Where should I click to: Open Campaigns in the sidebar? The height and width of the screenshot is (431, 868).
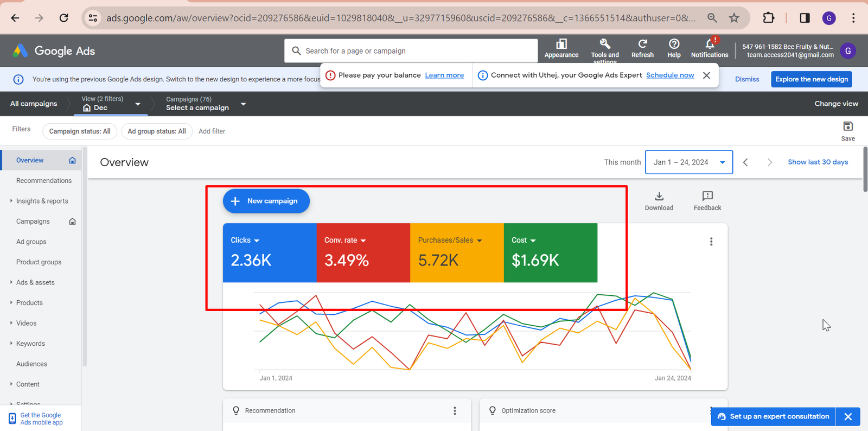coord(33,221)
